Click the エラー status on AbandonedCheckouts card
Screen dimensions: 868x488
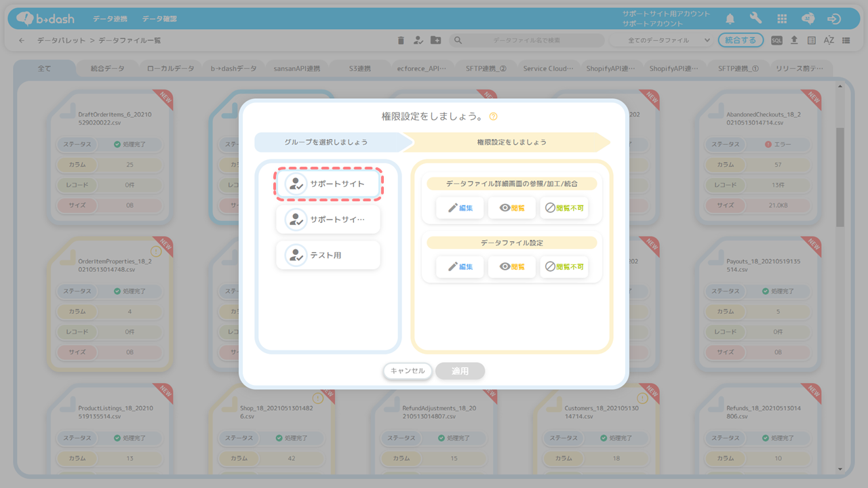click(x=777, y=144)
